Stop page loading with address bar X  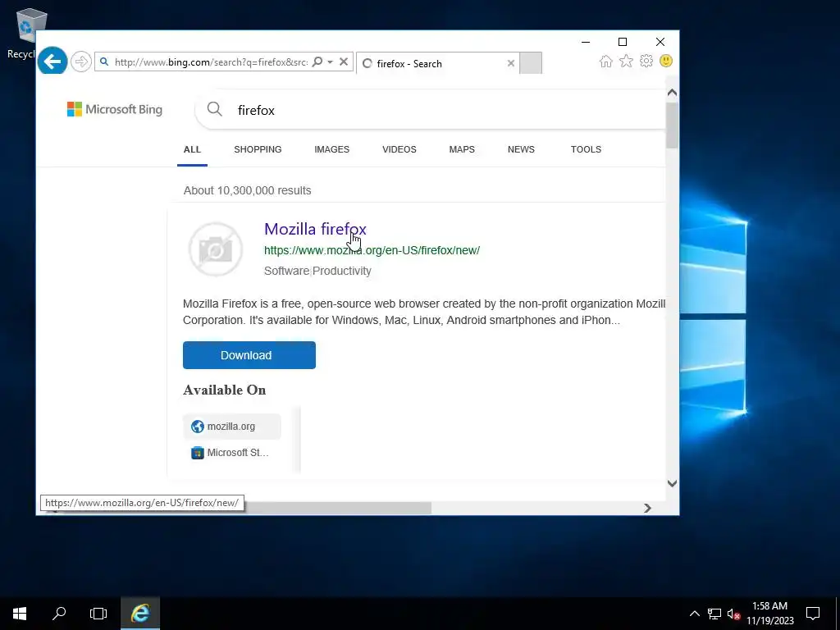(x=344, y=62)
